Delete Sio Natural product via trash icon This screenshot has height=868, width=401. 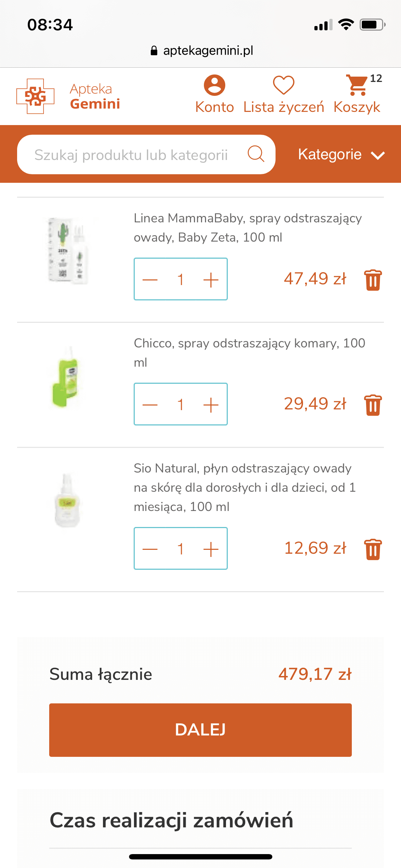click(x=373, y=549)
